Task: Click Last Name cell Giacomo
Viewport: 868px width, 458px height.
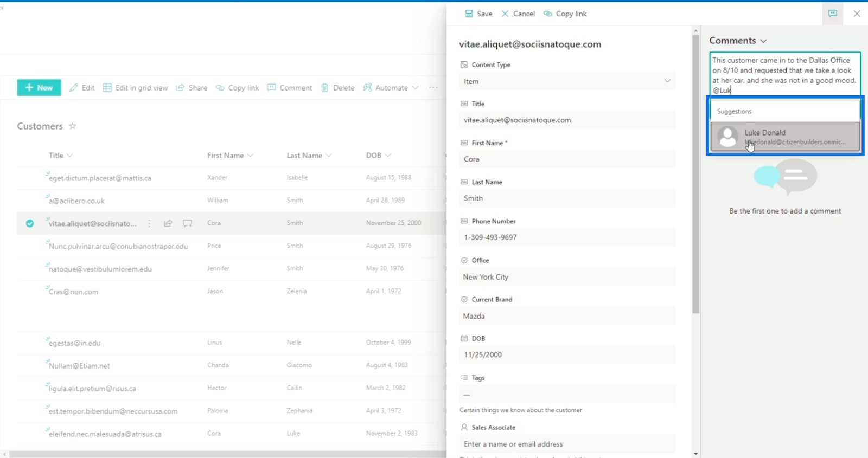Action: tap(299, 366)
